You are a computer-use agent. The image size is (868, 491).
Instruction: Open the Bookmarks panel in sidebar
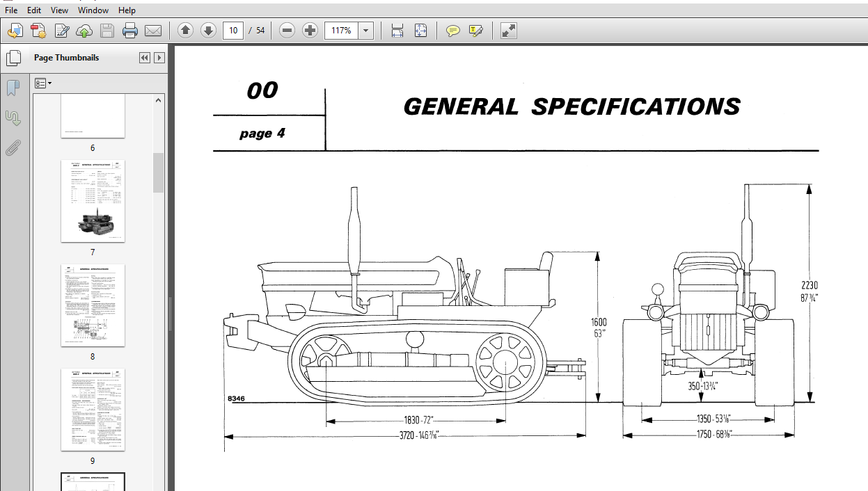pos(13,88)
